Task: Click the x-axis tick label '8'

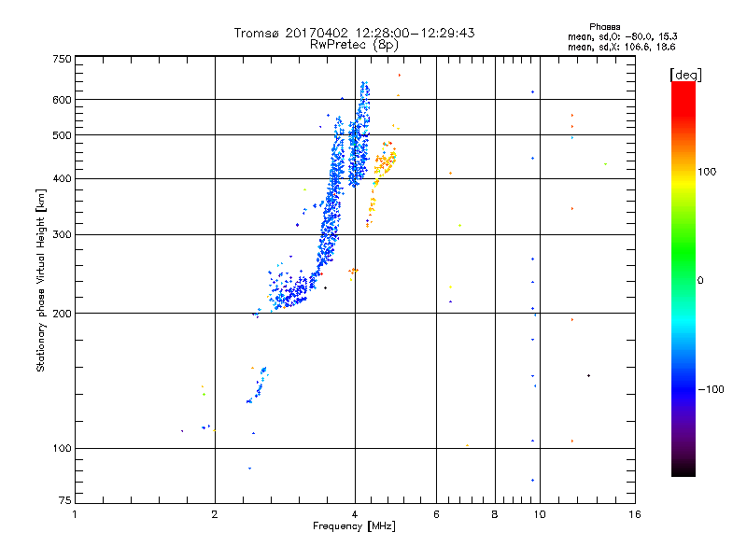Action: click(x=495, y=514)
